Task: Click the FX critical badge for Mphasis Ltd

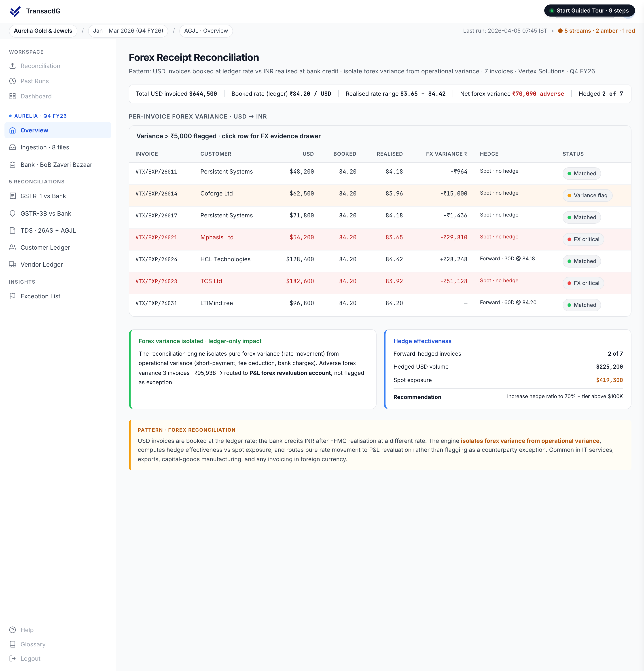Action: 583,239
